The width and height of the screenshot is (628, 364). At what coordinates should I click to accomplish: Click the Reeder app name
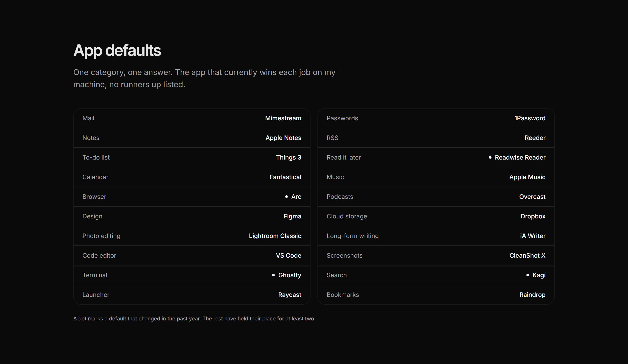(x=535, y=138)
